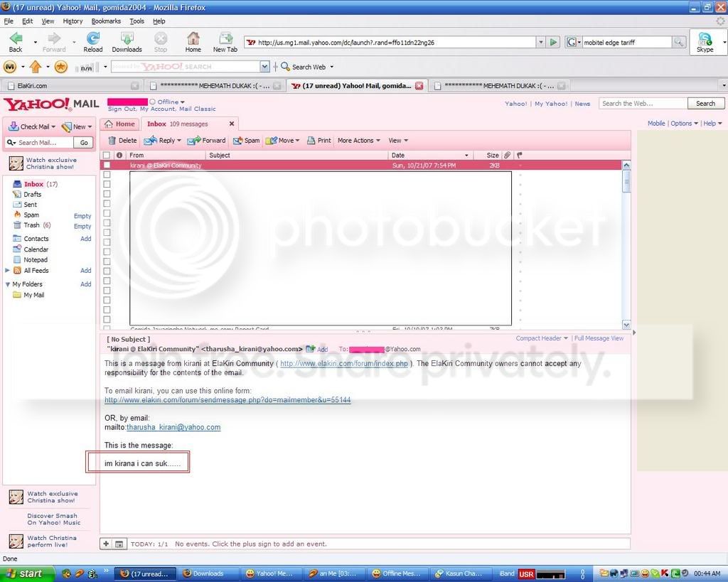728x582 pixels.
Task: Click the system tray clock
Action: click(707, 573)
